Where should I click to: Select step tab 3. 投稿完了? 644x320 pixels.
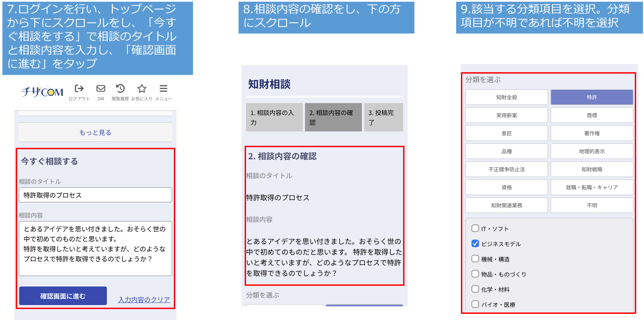pos(383,117)
